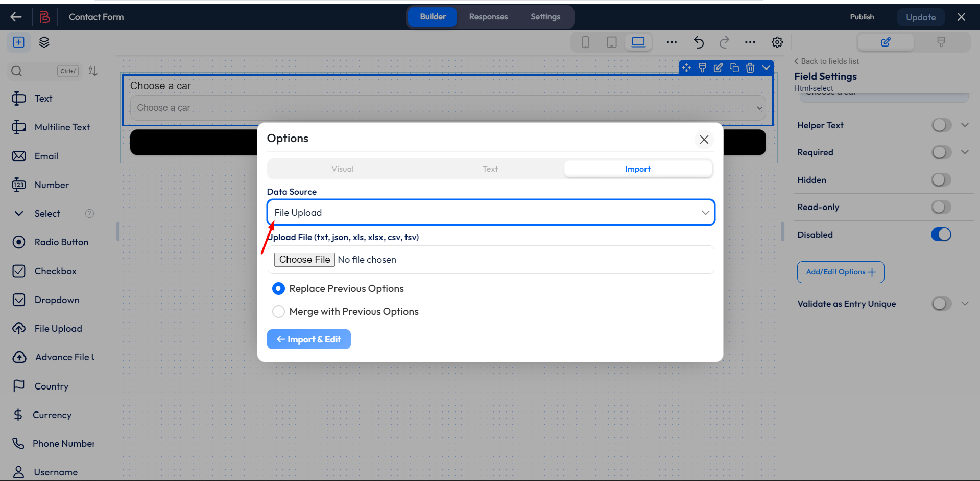Expand the Helper Text section
The width and height of the screenshot is (980, 481).
(965, 125)
